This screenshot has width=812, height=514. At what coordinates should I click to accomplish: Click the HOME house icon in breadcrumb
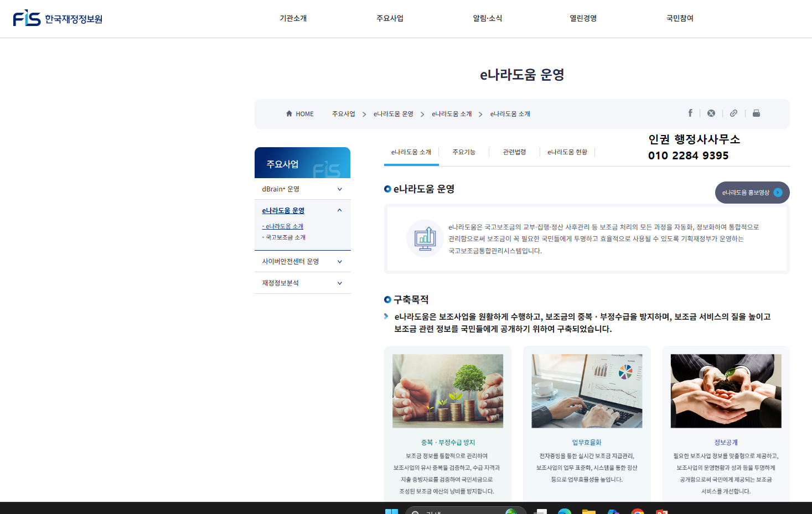[x=289, y=113]
